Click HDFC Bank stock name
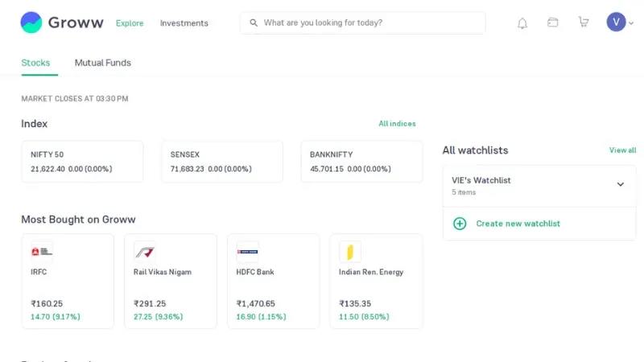The height and width of the screenshot is (362, 644). pos(255,272)
